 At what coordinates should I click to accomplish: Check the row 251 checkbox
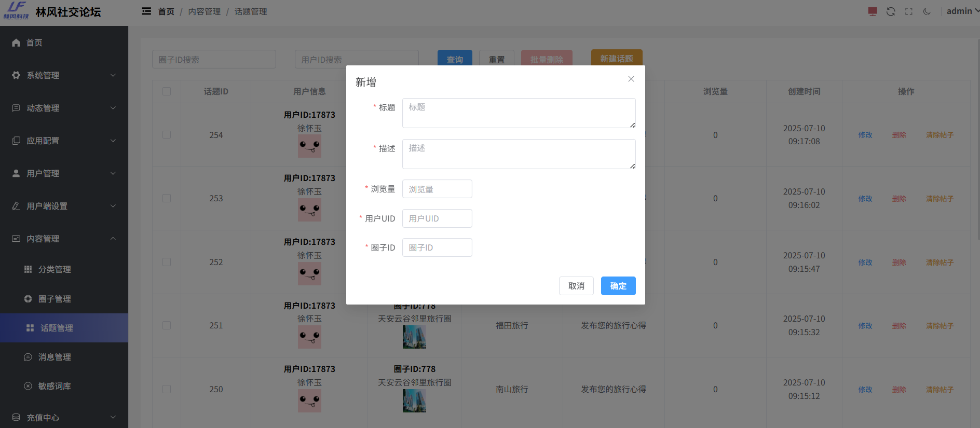167,325
